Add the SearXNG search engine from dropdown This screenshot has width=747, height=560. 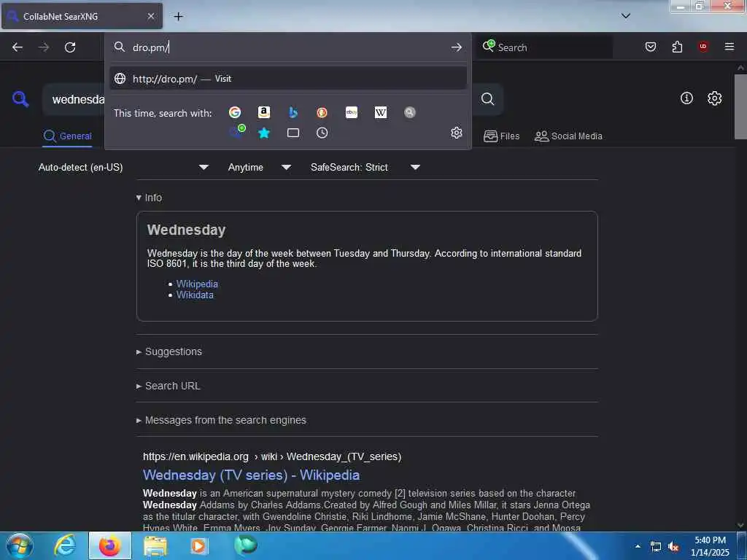pos(237,131)
